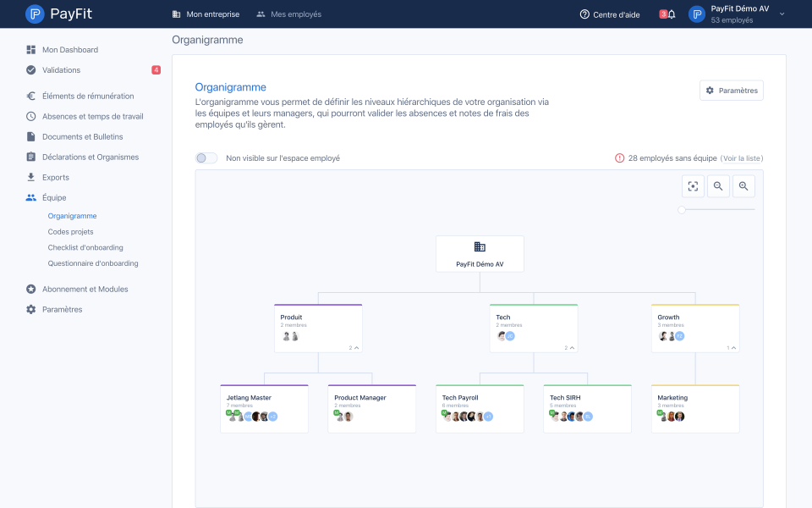Collapse the Équipe section
The width and height of the screenshot is (812, 508).
coord(54,197)
